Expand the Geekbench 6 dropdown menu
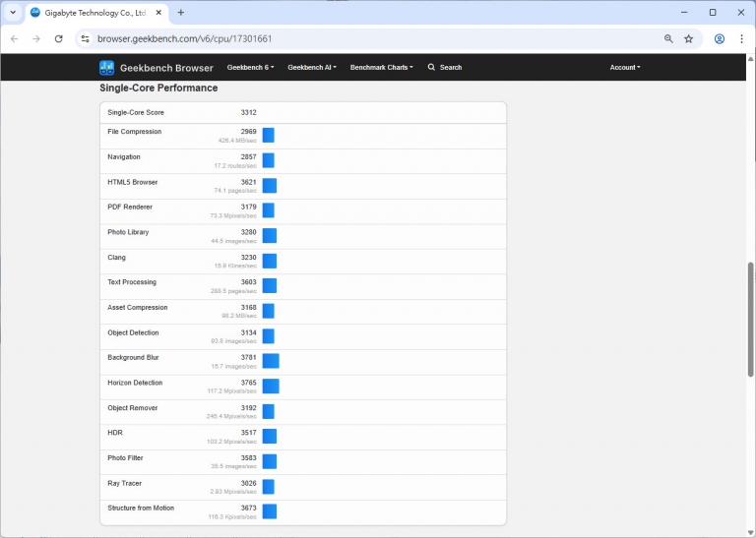The height and width of the screenshot is (538, 756). [x=250, y=68]
